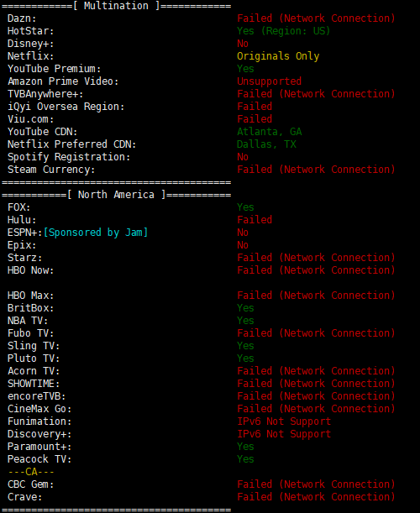
Task: Select the HBO Max label
Action: click(x=31, y=296)
